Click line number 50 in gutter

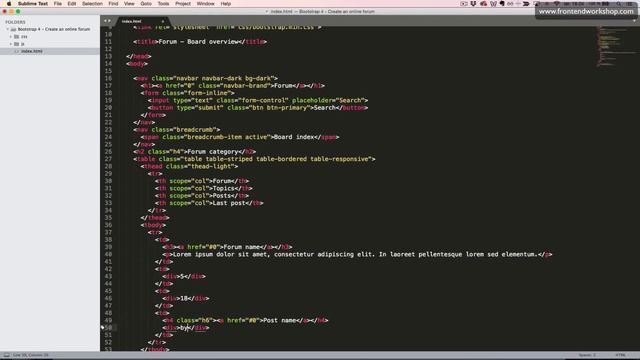click(x=108, y=328)
